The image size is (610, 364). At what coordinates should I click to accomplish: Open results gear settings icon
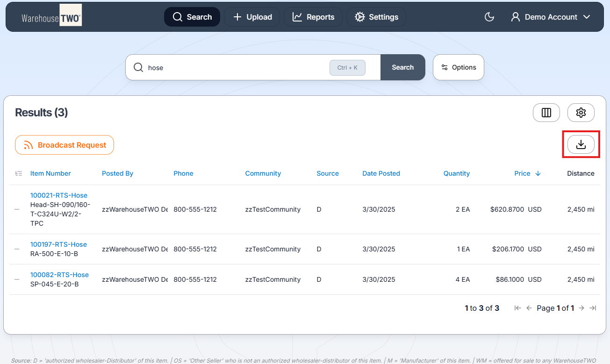[x=581, y=113]
